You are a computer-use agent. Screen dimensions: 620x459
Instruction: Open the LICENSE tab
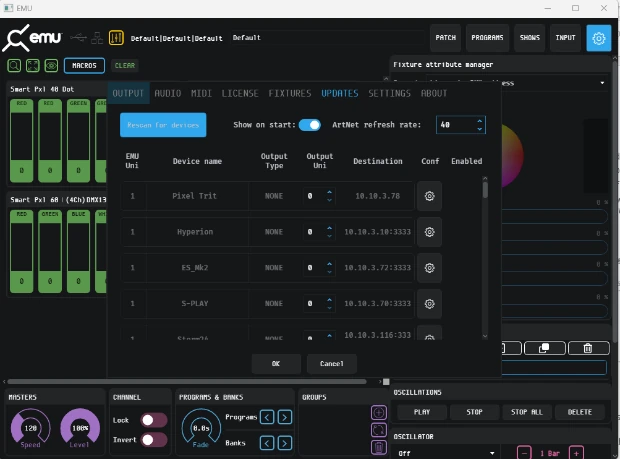(x=240, y=93)
